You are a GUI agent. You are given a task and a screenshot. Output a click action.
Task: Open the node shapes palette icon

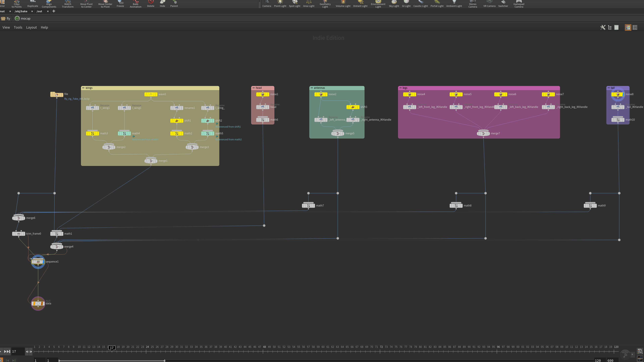pos(635,27)
